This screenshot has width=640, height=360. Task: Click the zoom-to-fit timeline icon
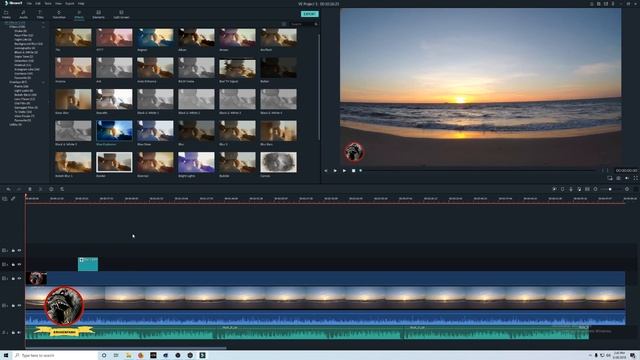(x=587, y=189)
